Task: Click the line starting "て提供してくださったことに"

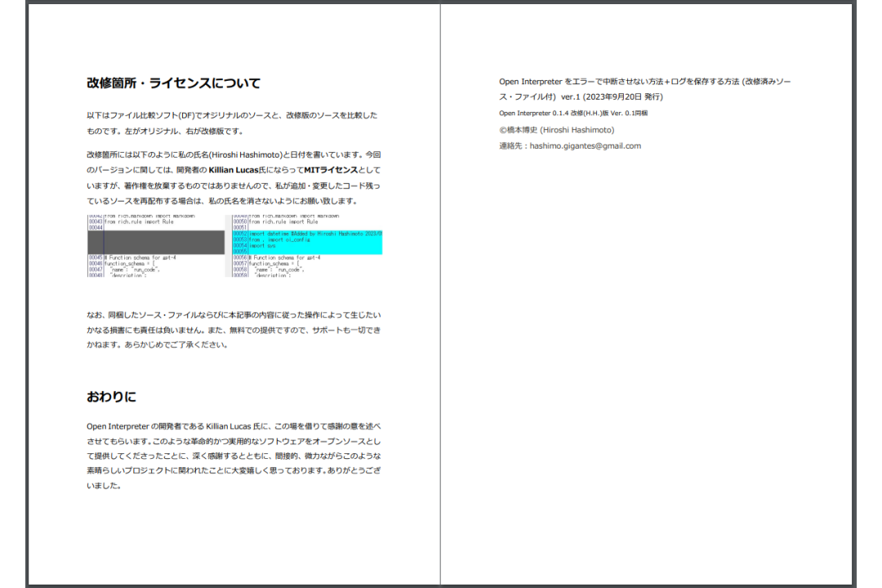Action: 234,457
